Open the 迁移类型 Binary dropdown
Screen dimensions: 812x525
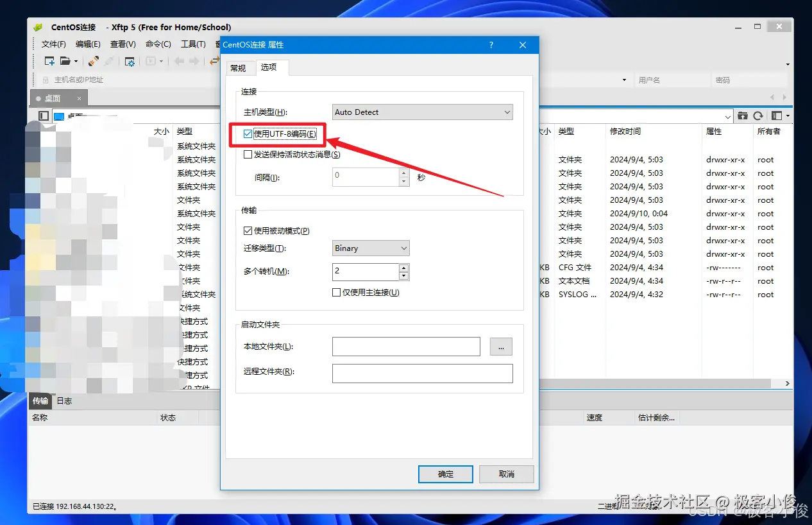click(x=371, y=248)
